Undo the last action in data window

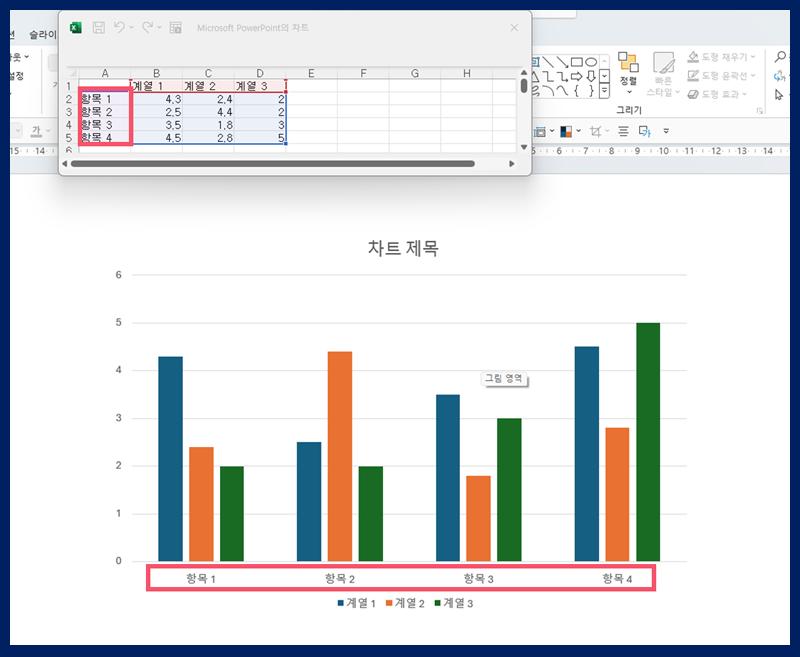[119, 27]
